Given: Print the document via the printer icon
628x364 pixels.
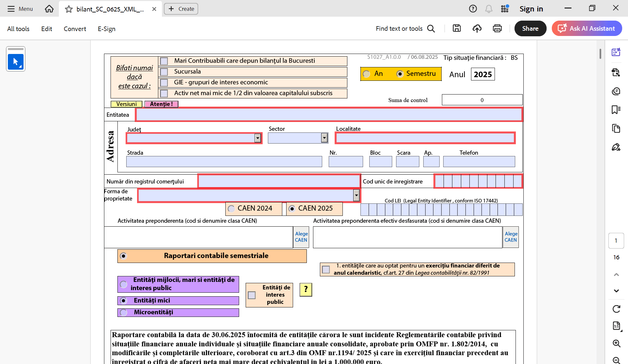Looking at the screenshot, I should click(x=497, y=28).
